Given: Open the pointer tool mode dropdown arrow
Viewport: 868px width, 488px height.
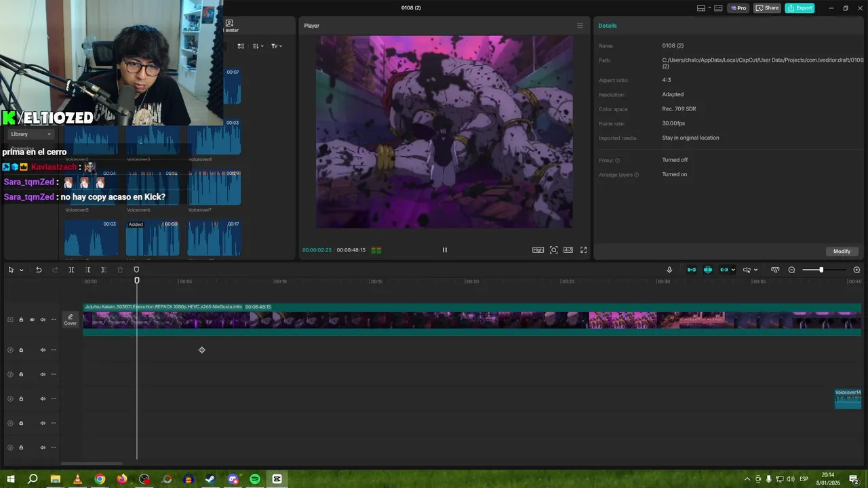Looking at the screenshot, I should click(21, 270).
